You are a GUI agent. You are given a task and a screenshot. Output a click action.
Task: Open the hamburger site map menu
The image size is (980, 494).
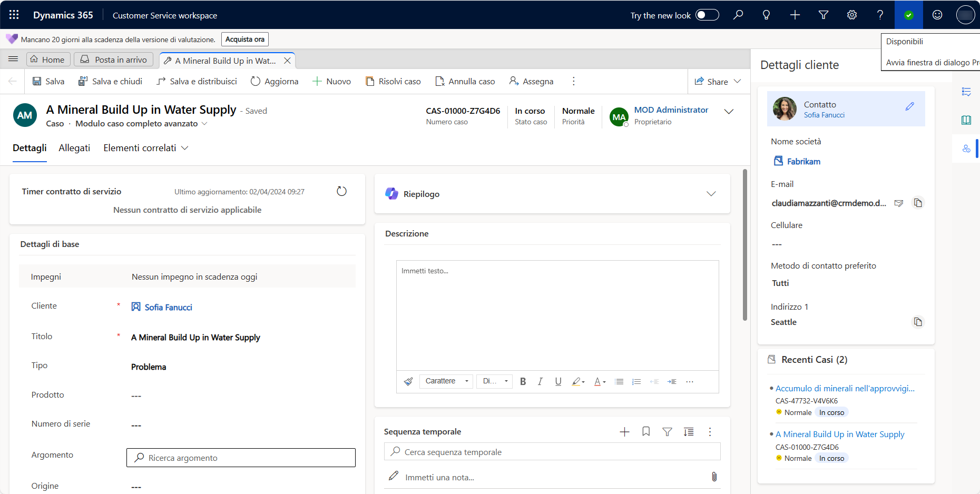(x=13, y=59)
